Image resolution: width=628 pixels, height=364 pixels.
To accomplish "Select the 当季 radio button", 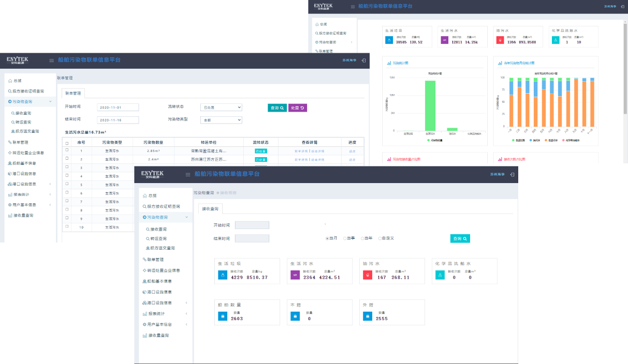I will pyautogui.click(x=345, y=238).
